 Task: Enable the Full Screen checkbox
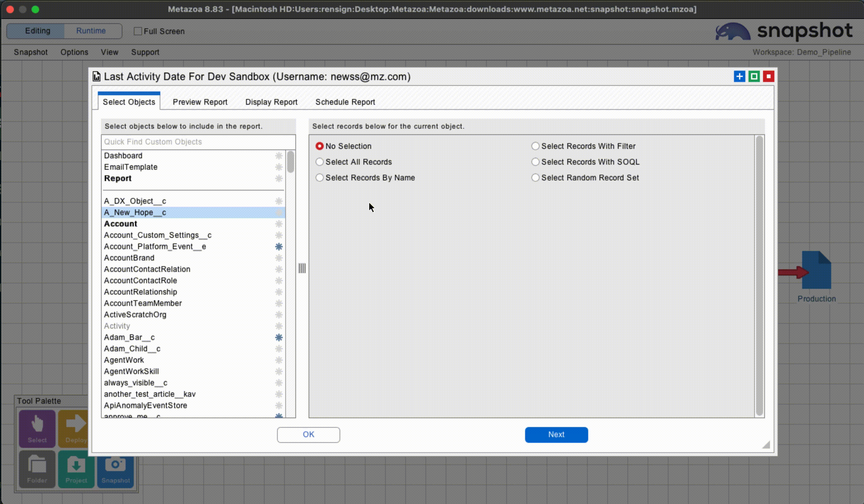[138, 31]
